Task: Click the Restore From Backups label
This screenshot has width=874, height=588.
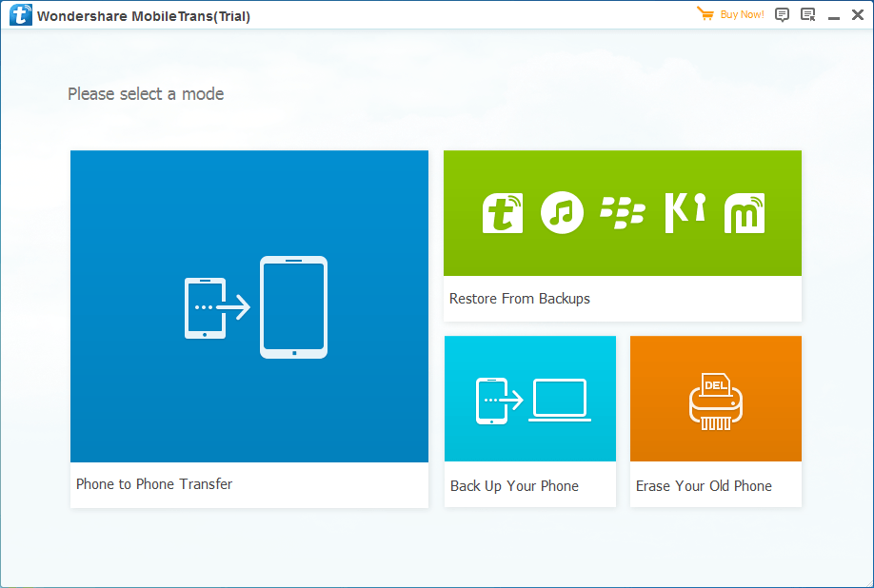Action: pyautogui.click(x=519, y=298)
